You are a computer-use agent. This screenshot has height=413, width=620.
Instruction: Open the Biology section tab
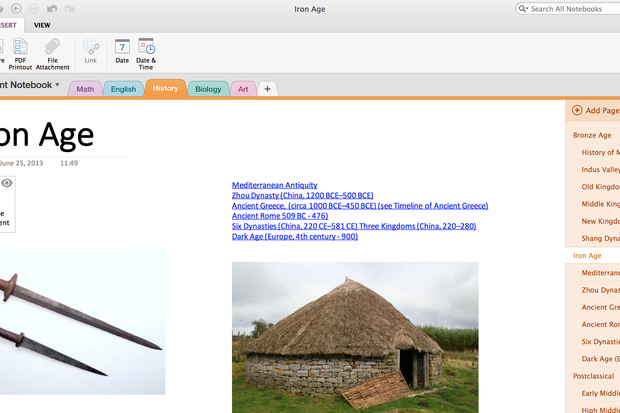tap(208, 89)
